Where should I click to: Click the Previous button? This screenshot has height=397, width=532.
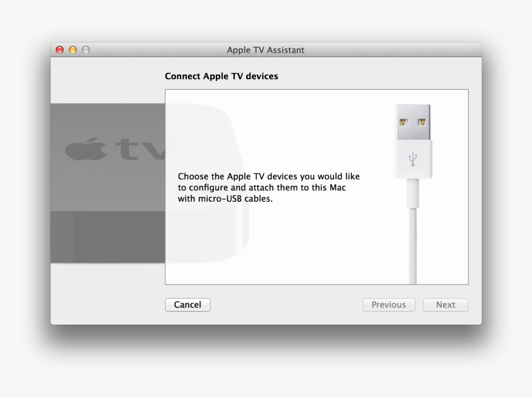point(388,304)
